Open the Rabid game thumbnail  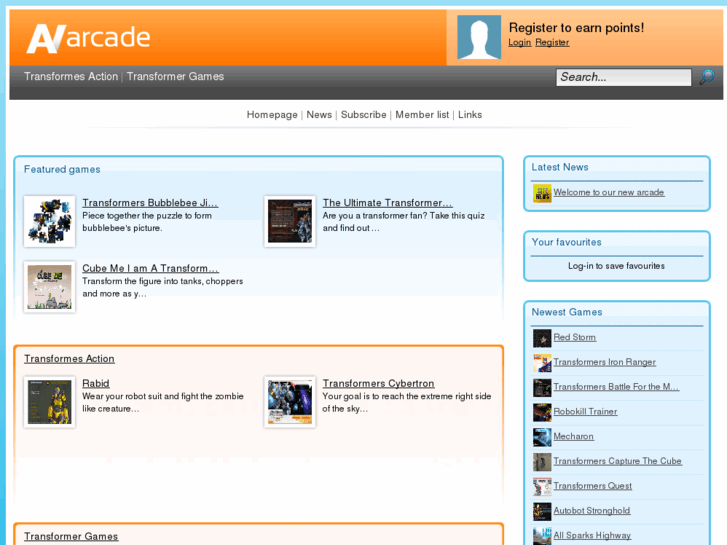(50, 402)
